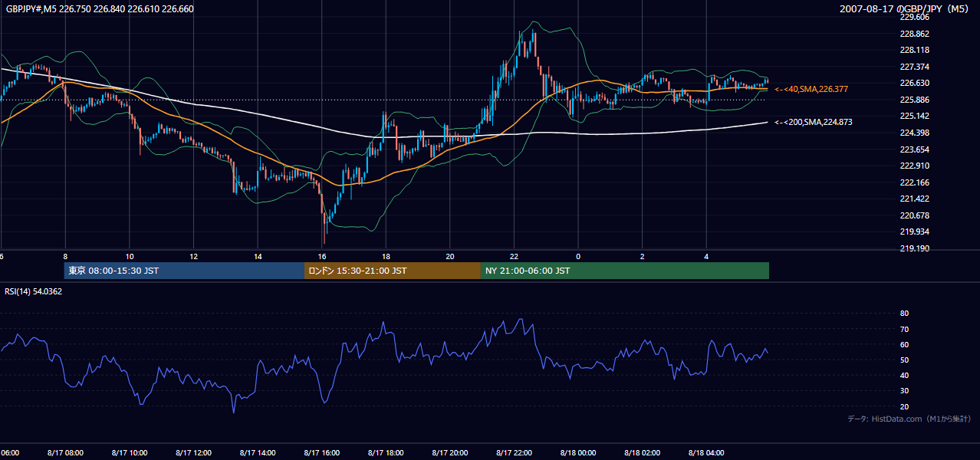Viewport: 980px width, 460px height.
Task: Select the ロンドン 15:30-21:00 JST session bar
Action: click(x=393, y=271)
